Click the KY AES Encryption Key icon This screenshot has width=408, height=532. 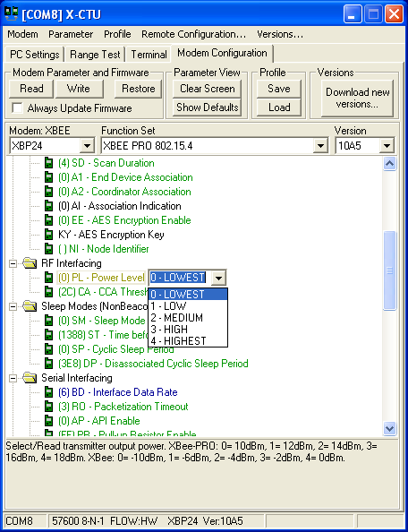tap(49, 235)
